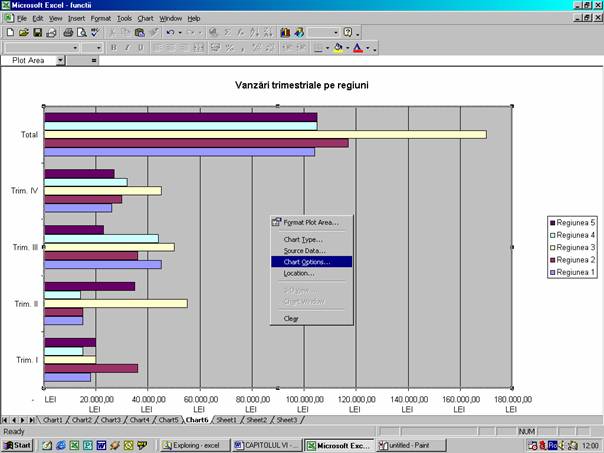
Task: Click the New workbook icon
Action: click(x=9, y=32)
